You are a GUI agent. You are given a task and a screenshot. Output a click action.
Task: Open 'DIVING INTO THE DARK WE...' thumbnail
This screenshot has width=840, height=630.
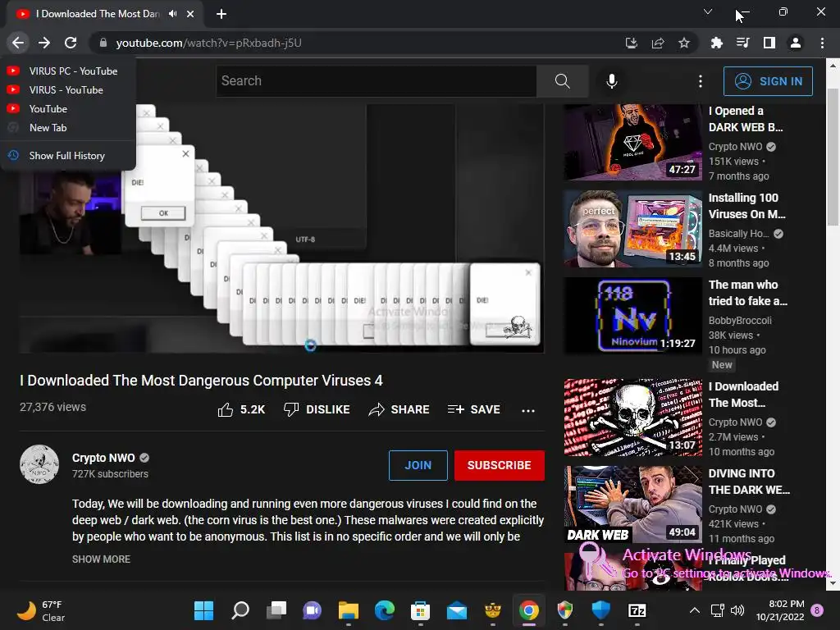632,504
